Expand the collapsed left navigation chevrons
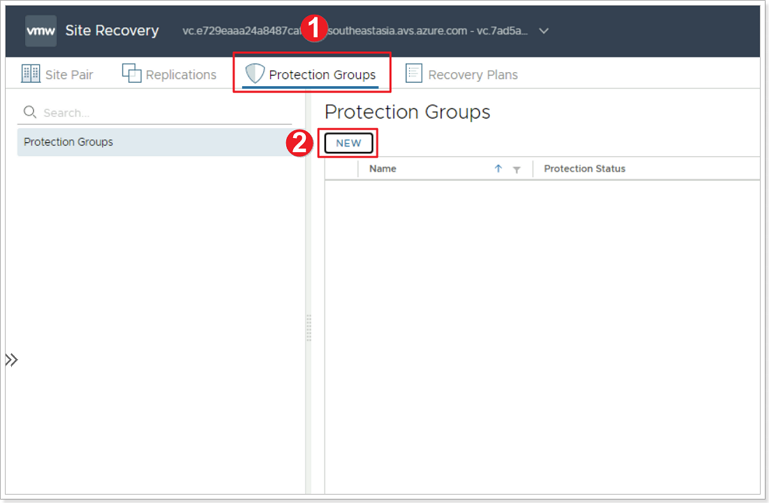769x503 pixels. pyautogui.click(x=11, y=360)
